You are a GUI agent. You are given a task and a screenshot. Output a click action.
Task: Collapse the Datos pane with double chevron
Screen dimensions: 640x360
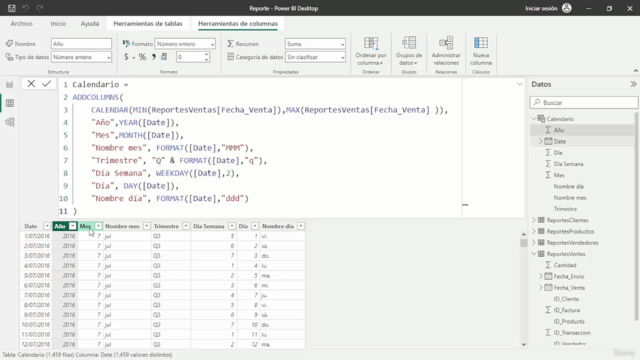coord(633,84)
